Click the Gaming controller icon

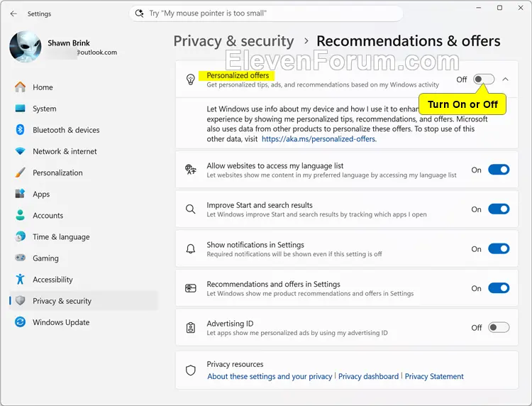coord(20,258)
